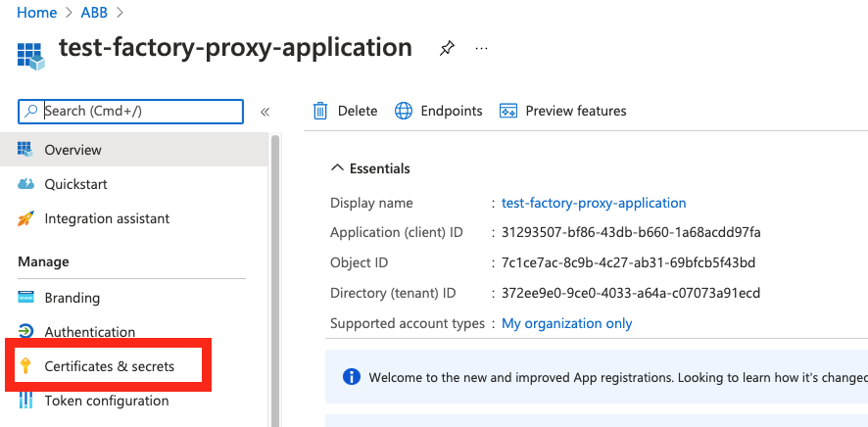
Task: Click the Manage section heading
Action: [x=44, y=261]
